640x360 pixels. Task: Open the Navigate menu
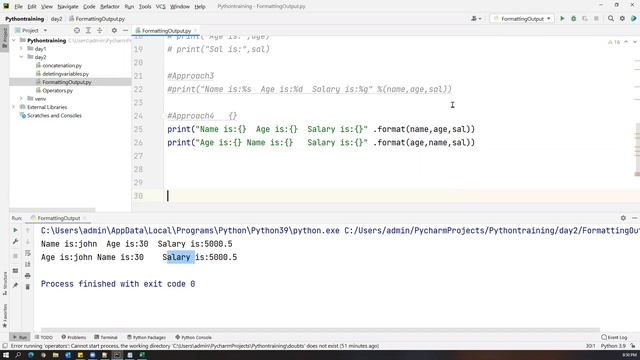(68, 7)
